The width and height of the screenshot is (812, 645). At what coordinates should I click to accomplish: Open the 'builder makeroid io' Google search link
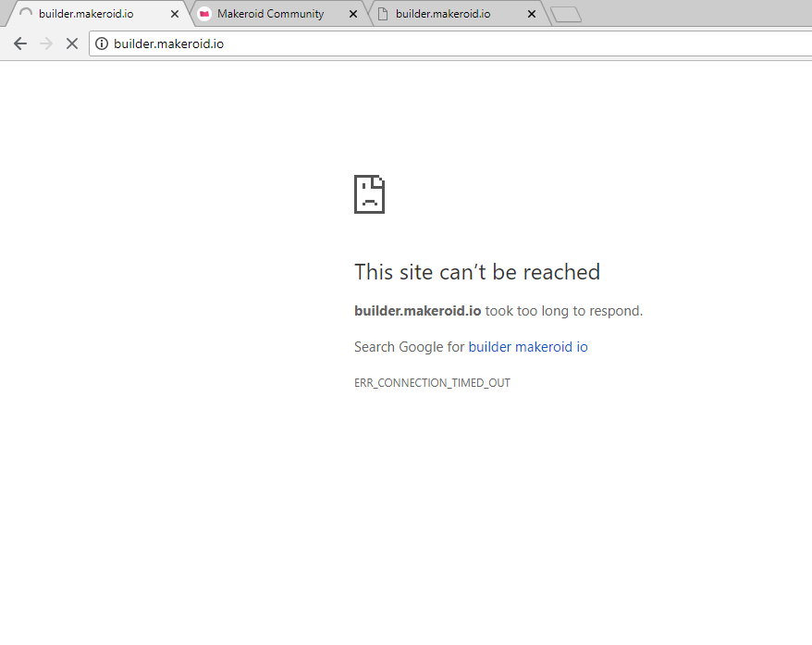click(x=528, y=347)
